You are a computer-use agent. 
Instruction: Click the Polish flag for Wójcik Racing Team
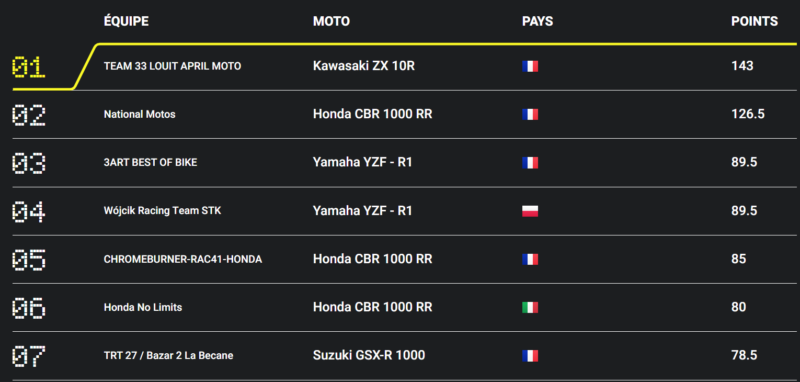530,211
